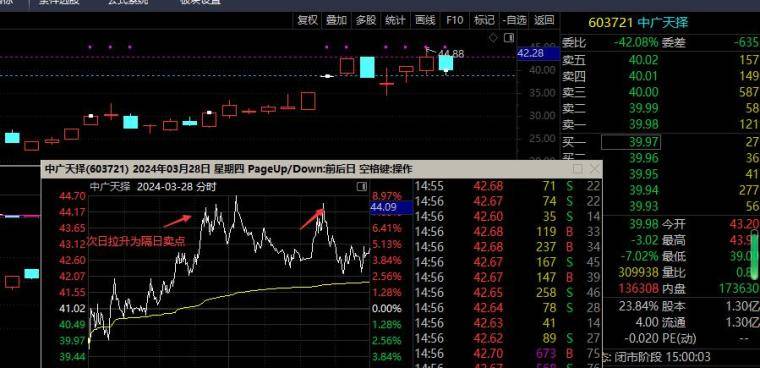Click the -7.02% change value
This screenshot has height=368, width=760.
(x=640, y=256)
